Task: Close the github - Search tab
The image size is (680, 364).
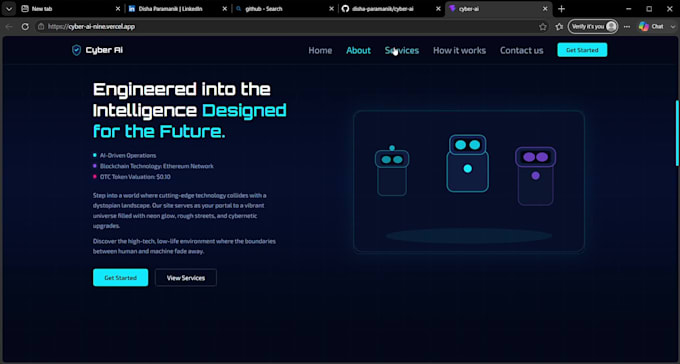Action: [331, 9]
